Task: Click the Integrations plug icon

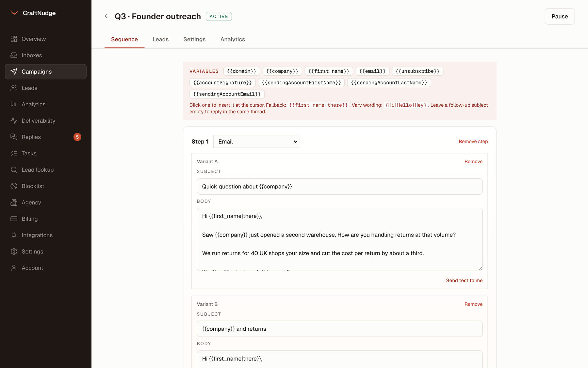Action: coord(14,235)
